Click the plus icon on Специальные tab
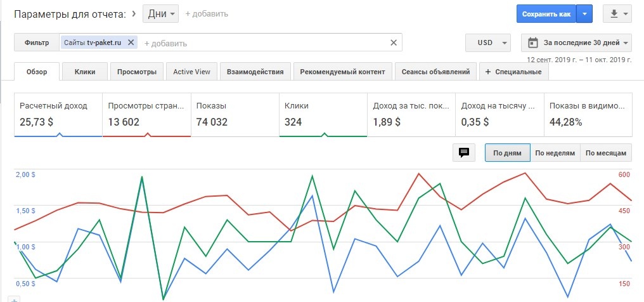Screen dimensions: 644x302 coord(488,72)
